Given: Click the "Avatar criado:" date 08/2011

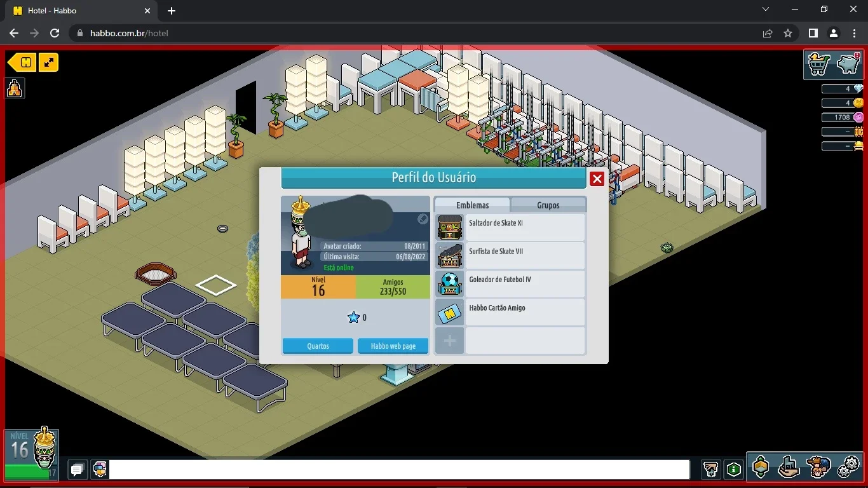Looking at the screenshot, I should point(416,246).
